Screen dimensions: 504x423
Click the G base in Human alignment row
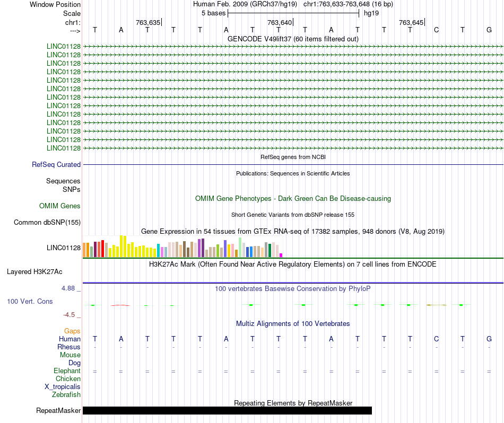[489, 339]
